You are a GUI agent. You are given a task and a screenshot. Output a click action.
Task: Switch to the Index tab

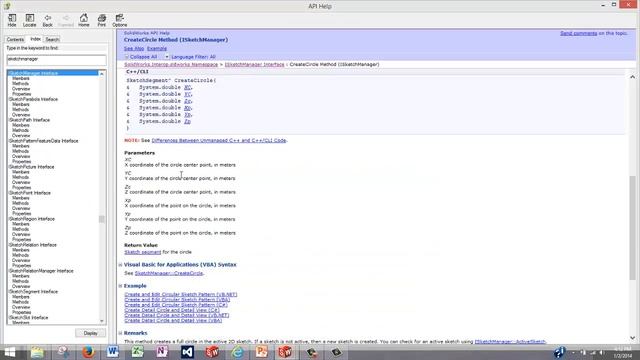[36, 39]
